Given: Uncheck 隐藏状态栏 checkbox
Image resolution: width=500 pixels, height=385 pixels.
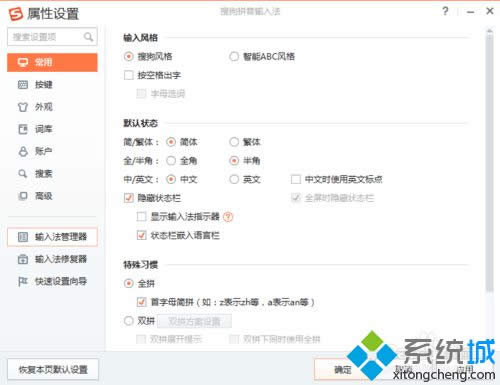Looking at the screenshot, I should pyautogui.click(x=129, y=198).
